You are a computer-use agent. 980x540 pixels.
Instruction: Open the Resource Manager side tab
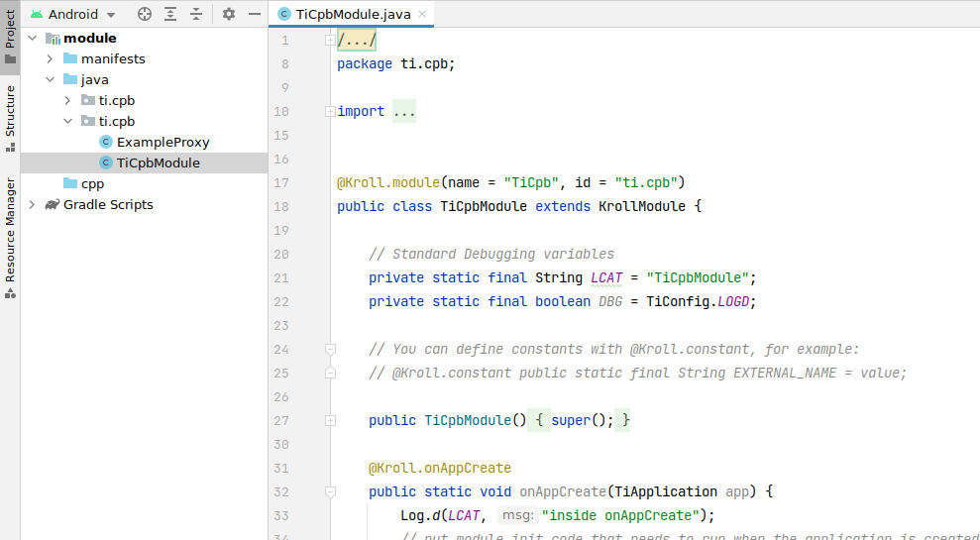10,230
